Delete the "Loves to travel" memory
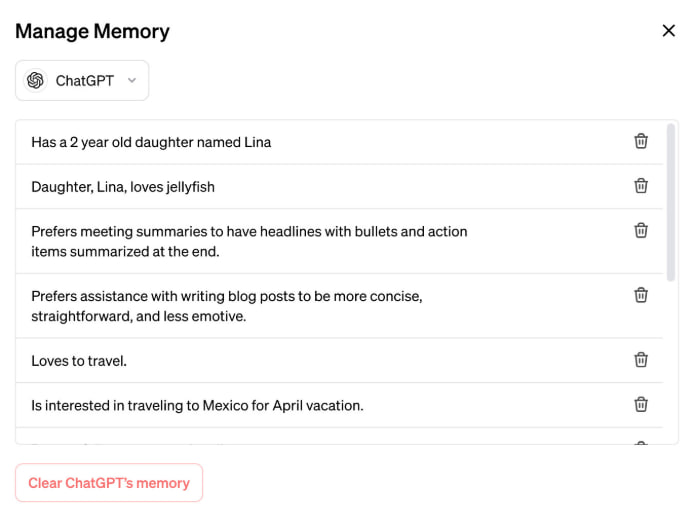Viewport: 697px width, 524px height. click(641, 360)
